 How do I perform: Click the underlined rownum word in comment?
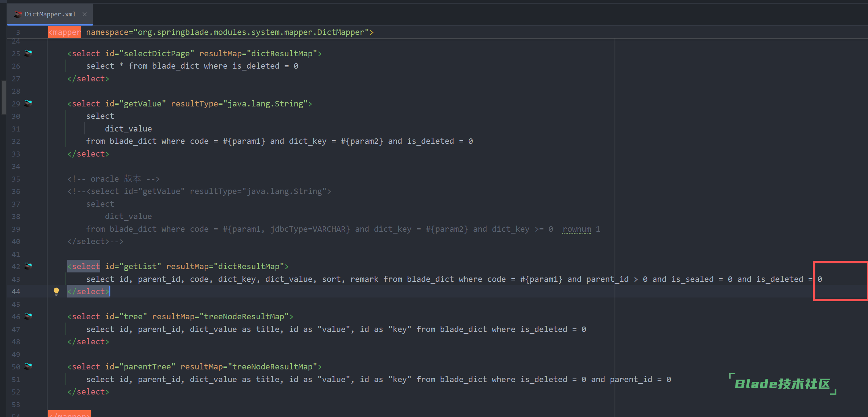click(x=576, y=229)
